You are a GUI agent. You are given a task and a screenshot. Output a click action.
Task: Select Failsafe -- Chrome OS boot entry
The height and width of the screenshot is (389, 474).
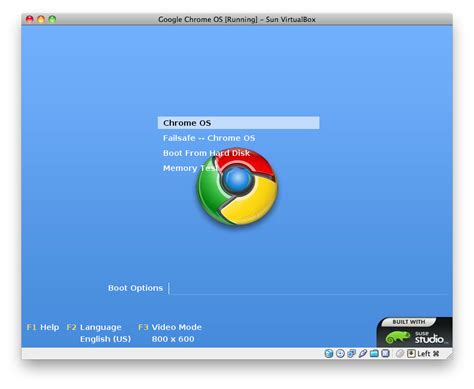[x=209, y=138]
